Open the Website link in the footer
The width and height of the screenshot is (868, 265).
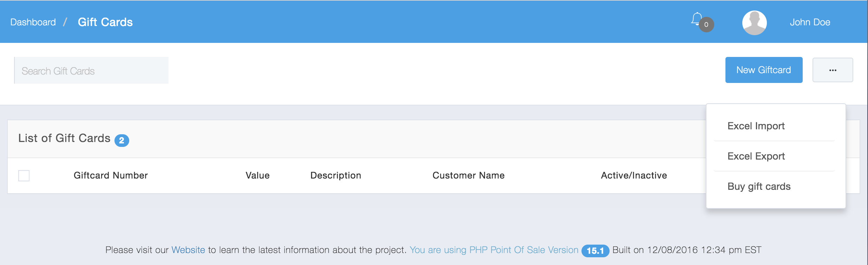pos(188,250)
